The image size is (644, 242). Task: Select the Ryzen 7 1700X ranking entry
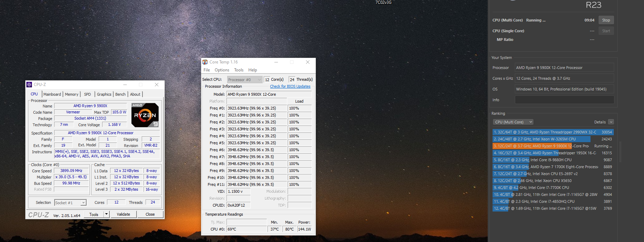[553, 167]
